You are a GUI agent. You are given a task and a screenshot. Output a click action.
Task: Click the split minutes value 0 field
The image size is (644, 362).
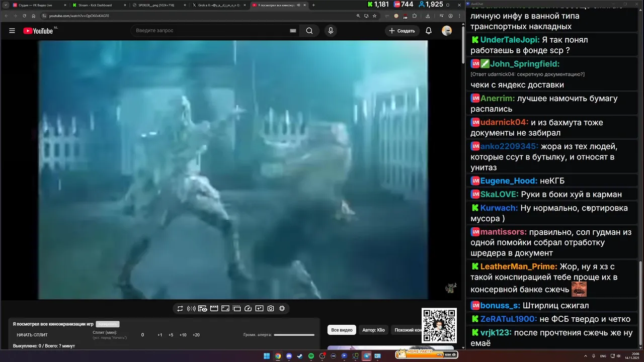142,335
